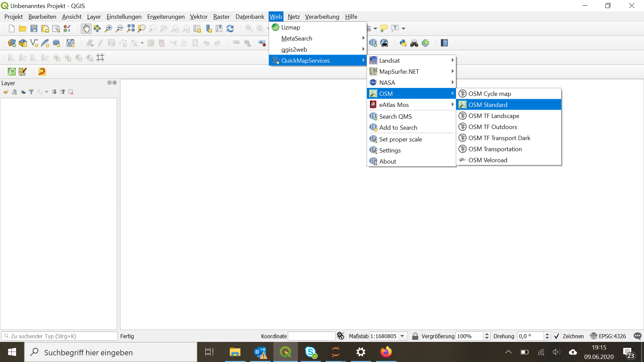Expand the qgis2web submenu
Screen dimensions: 644x362
pyautogui.click(x=318, y=49)
